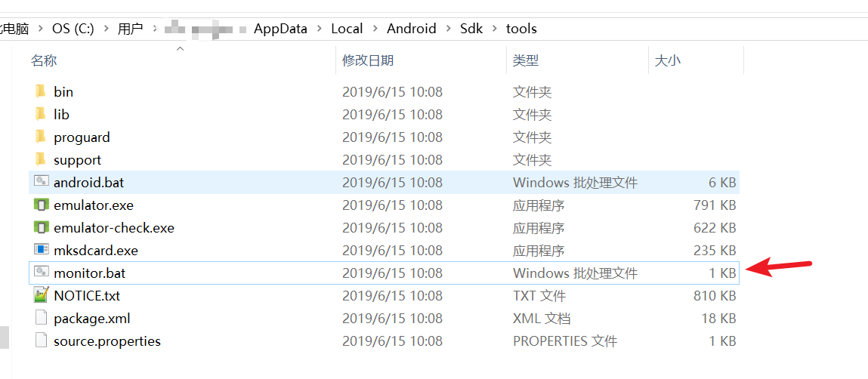Select the emulator.exe file name
868x379 pixels.
(x=94, y=205)
